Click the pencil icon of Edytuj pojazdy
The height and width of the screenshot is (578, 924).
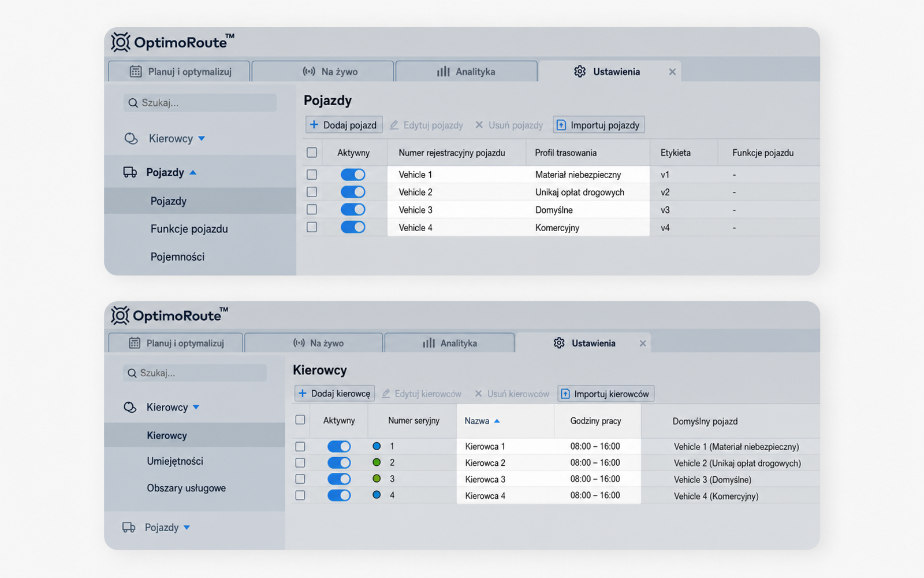tap(394, 125)
